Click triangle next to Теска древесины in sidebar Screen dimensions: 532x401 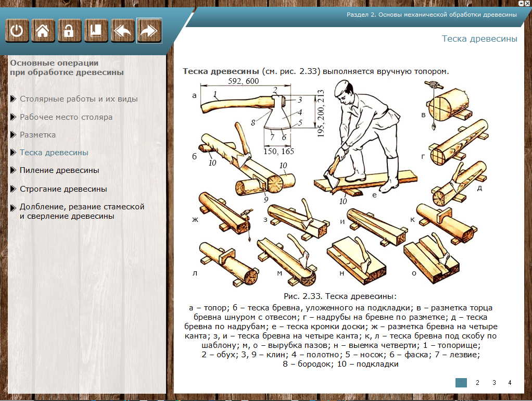(13, 153)
